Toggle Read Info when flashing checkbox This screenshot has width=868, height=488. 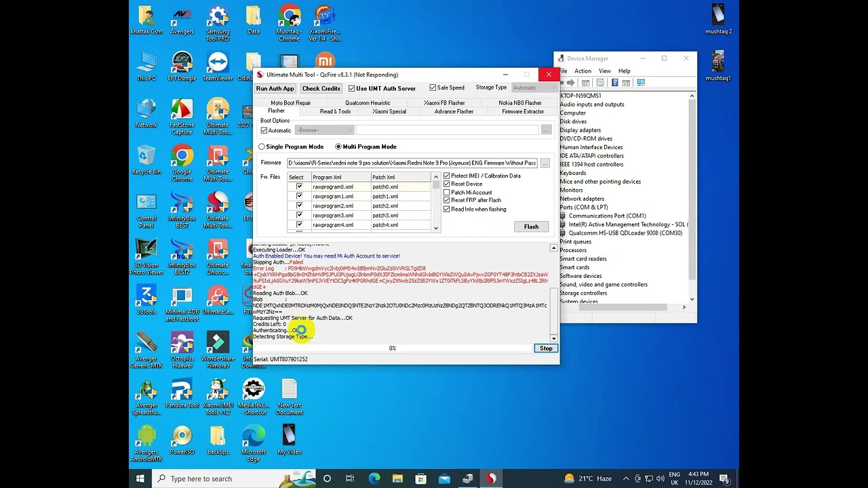475,209
